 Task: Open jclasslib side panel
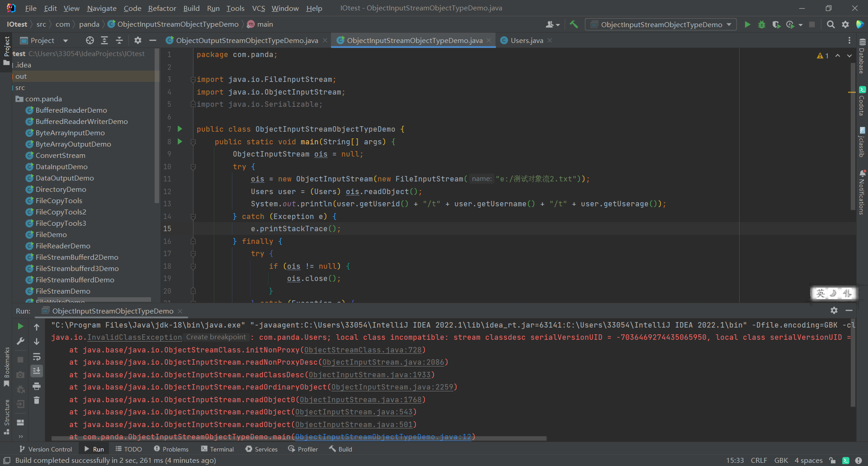pyautogui.click(x=862, y=142)
